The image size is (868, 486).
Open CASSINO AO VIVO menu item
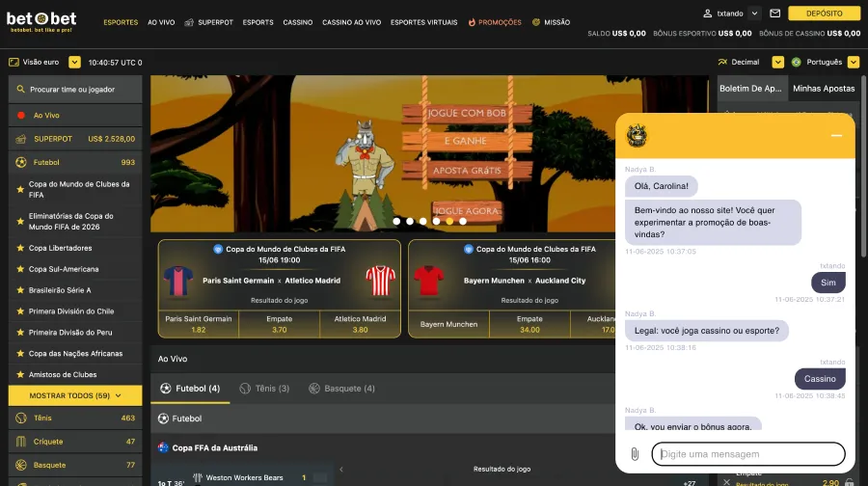click(351, 23)
